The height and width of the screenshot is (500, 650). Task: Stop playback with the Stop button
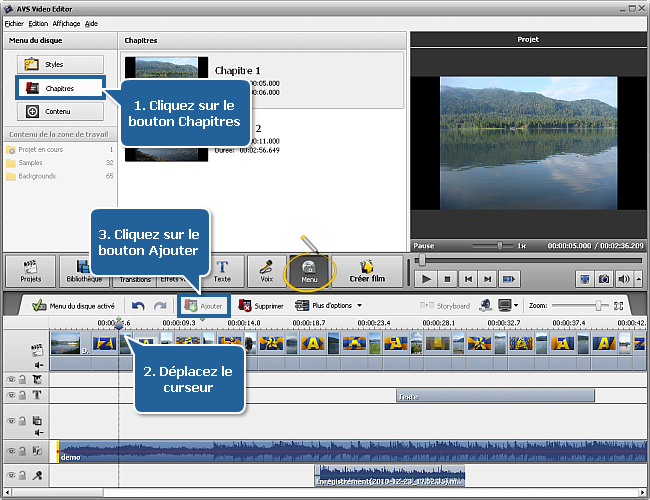[448, 279]
